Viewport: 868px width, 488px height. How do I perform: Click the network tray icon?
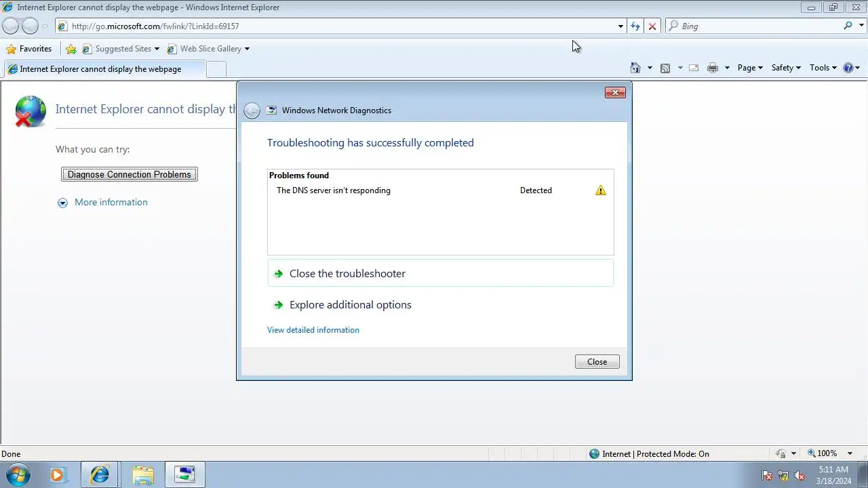783,476
